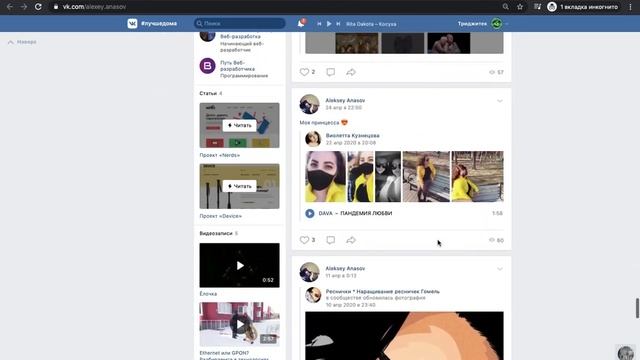Open the Статьи section header

tap(211, 93)
